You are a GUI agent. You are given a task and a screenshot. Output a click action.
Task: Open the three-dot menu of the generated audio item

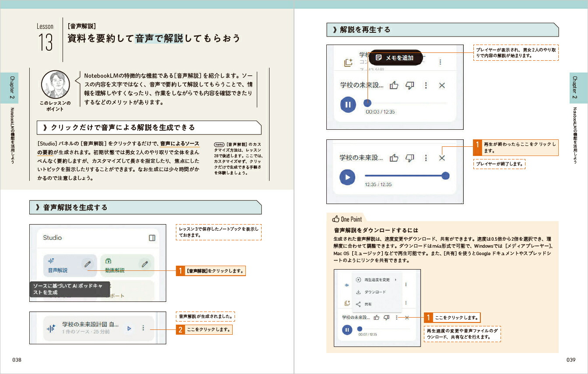tap(143, 328)
